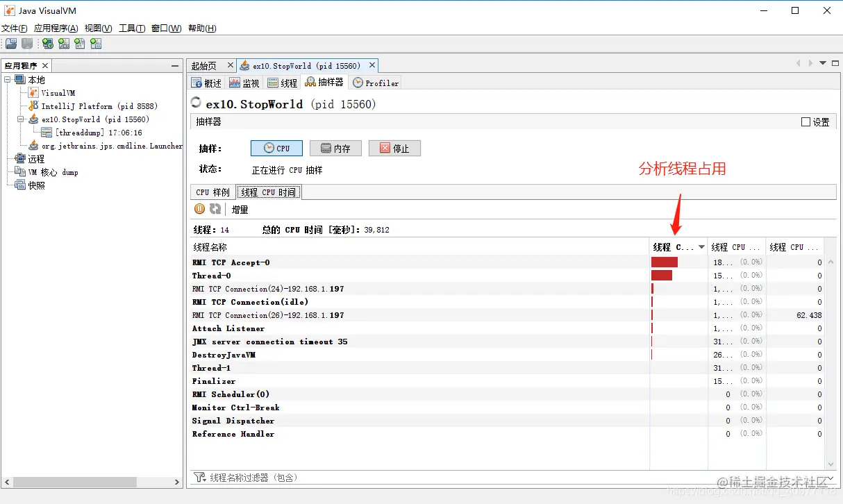Switch to the 线程 threads tab

coord(282,83)
